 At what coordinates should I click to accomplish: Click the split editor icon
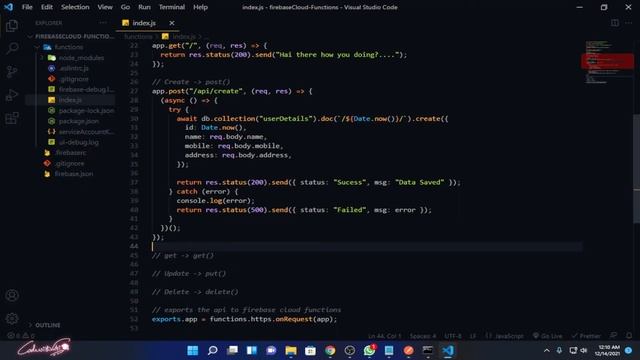[615, 23]
